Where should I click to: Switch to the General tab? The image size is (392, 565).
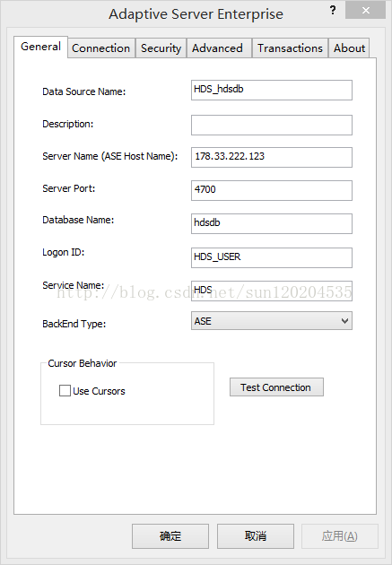point(40,47)
